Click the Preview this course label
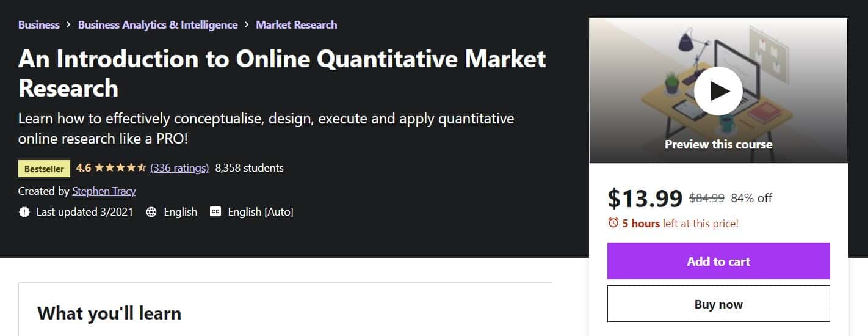The height and width of the screenshot is (336, 868). point(718,145)
